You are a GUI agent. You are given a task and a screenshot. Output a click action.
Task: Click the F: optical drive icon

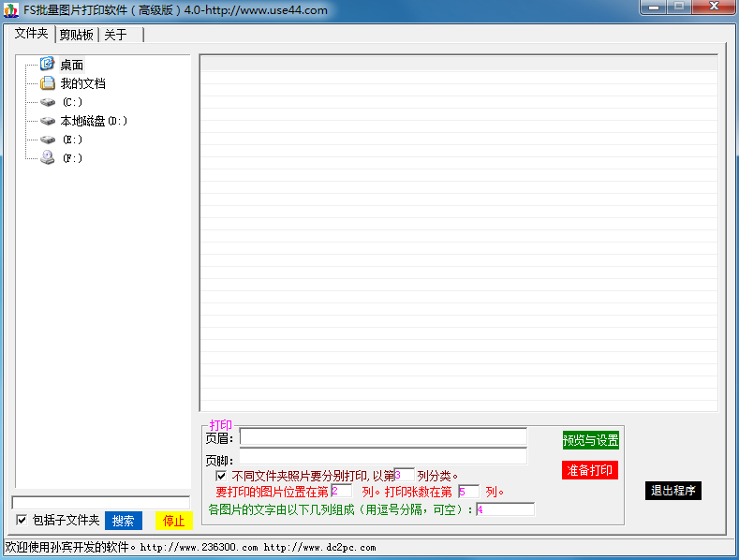pyautogui.click(x=47, y=157)
